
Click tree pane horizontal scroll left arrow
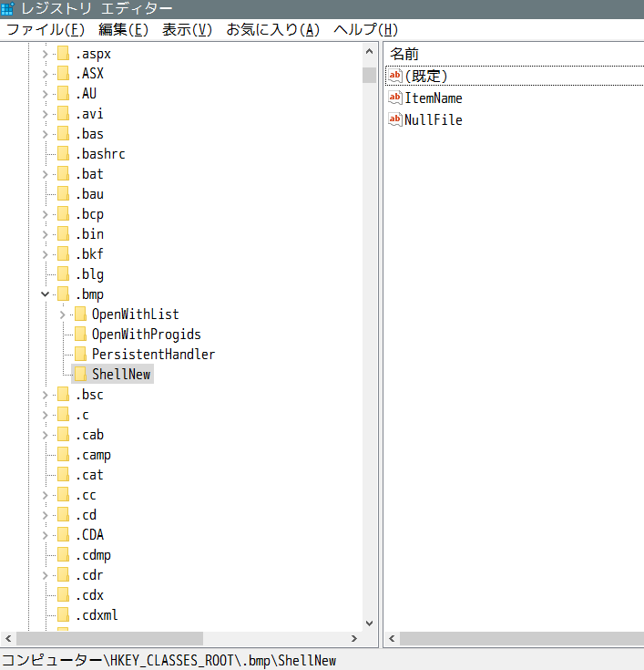pos(8,638)
